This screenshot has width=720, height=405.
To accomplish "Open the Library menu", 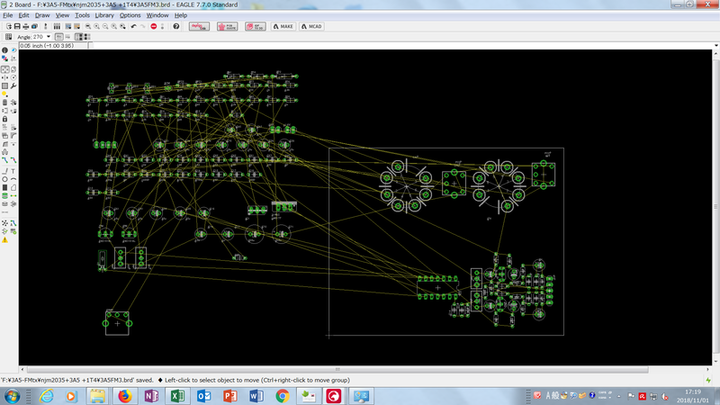I will pyautogui.click(x=104, y=16).
